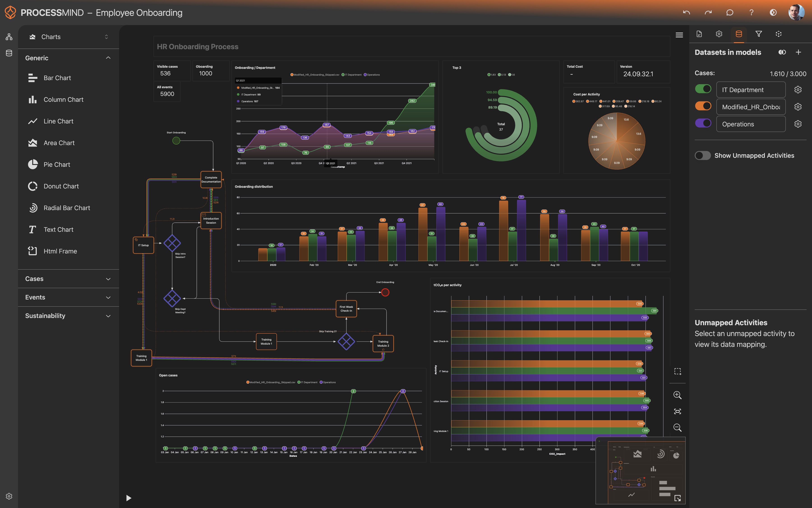Click the compare icon beside Datasets in models
The height and width of the screenshot is (508, 812).
pyautogui.click(x=782, y=52)
